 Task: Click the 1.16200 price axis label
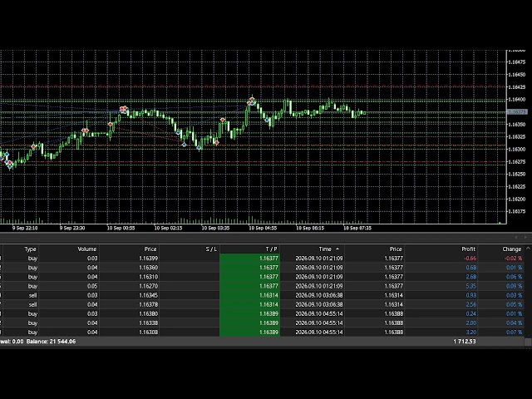[516, 199]
